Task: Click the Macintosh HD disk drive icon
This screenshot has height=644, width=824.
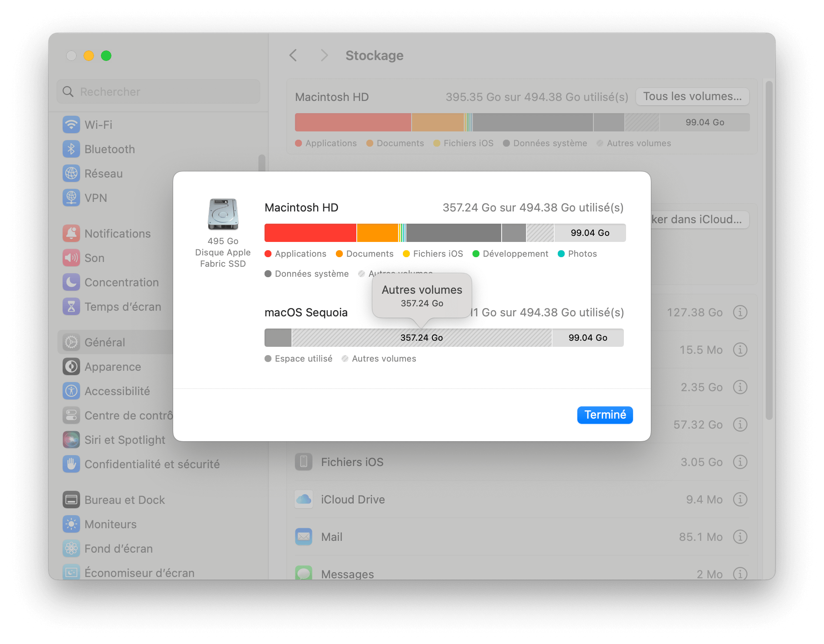Action: coord(223,214)
